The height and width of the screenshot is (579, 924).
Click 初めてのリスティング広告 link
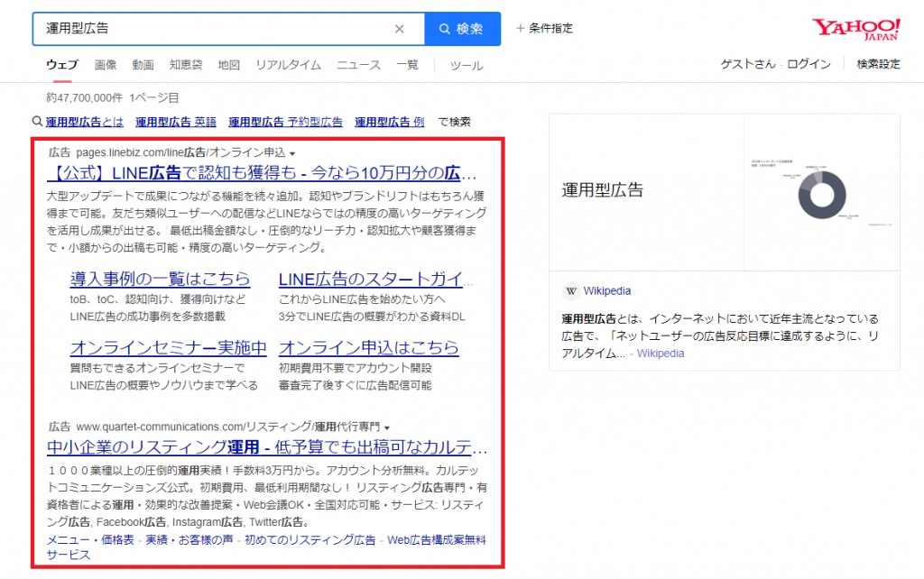(310, 539)
